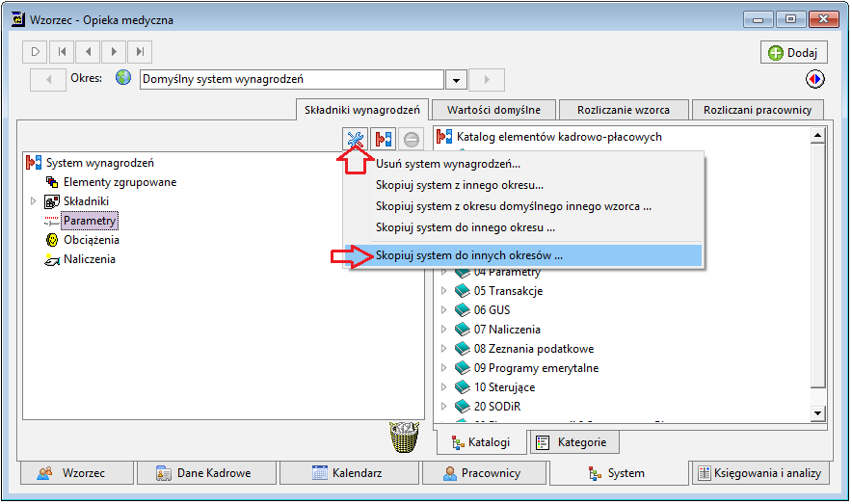Screen dimensions: 852x504
Task: Click the wastebasket trash icon
Action: 404,438
